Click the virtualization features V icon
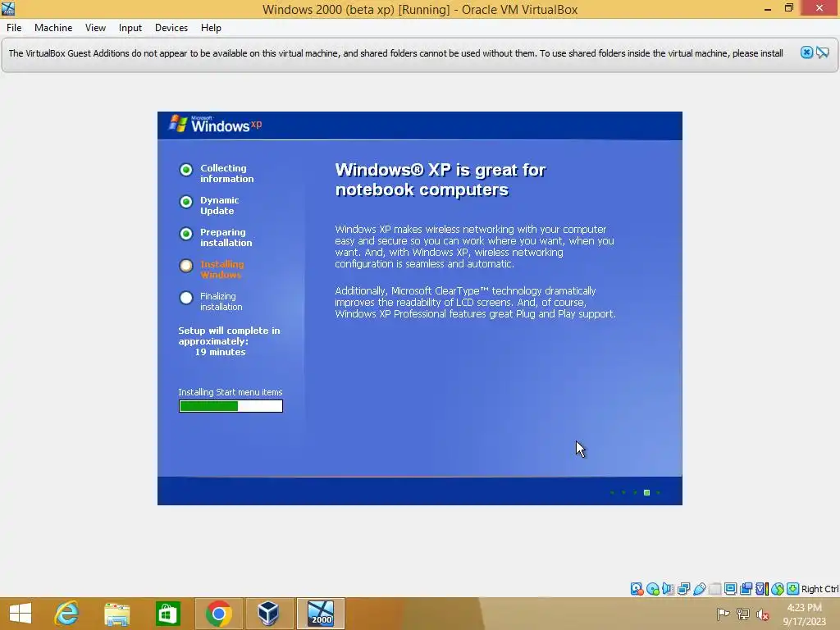840x630 pixels. pos(761,589)
